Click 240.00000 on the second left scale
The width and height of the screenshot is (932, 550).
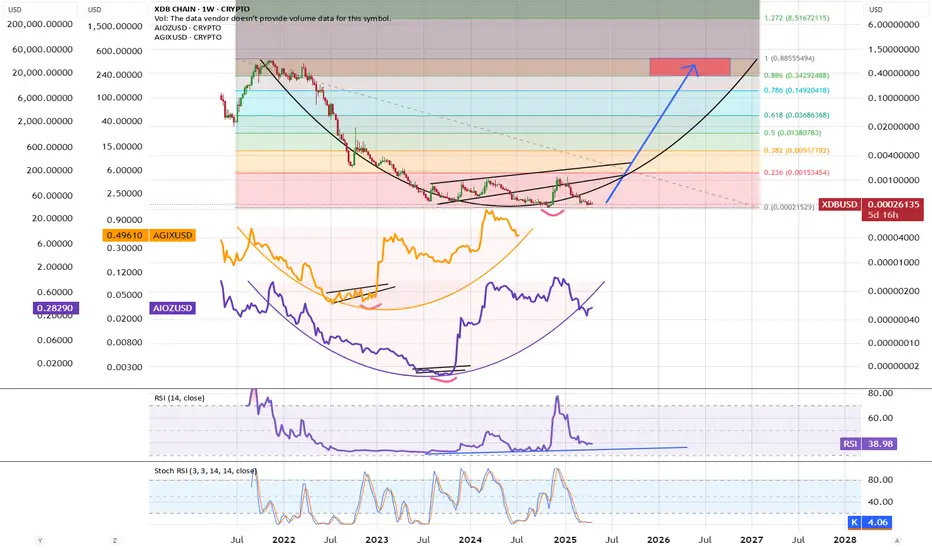(119, 75)
